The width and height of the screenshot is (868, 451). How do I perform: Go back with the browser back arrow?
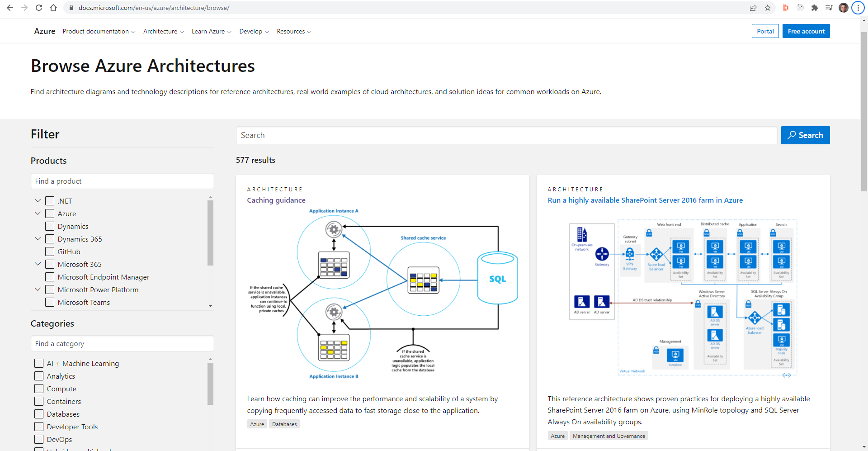tap(10, 8)
